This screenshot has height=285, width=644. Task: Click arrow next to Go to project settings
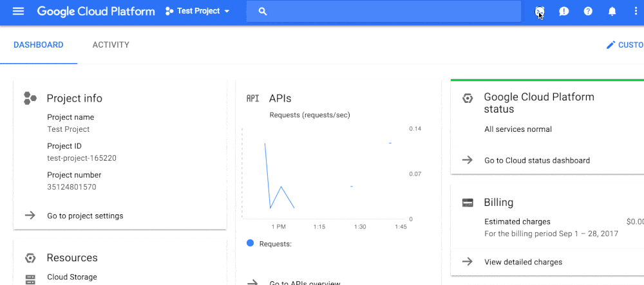(x=30, y=216)
